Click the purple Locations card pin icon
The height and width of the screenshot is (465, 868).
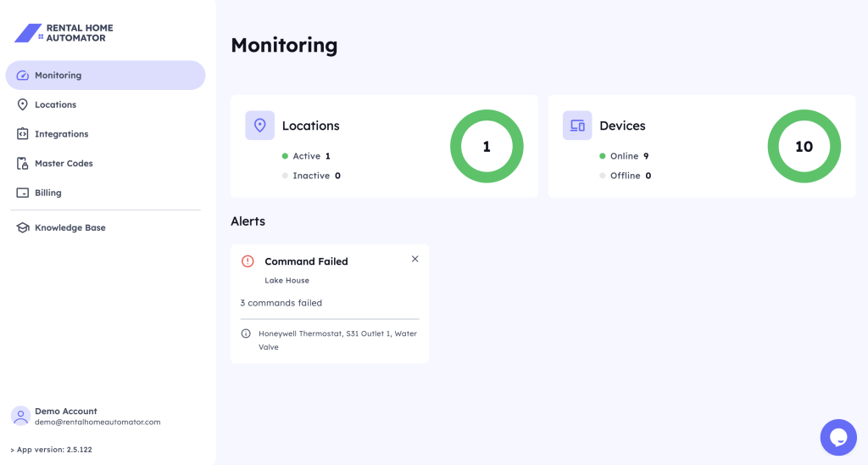(259, 126)
